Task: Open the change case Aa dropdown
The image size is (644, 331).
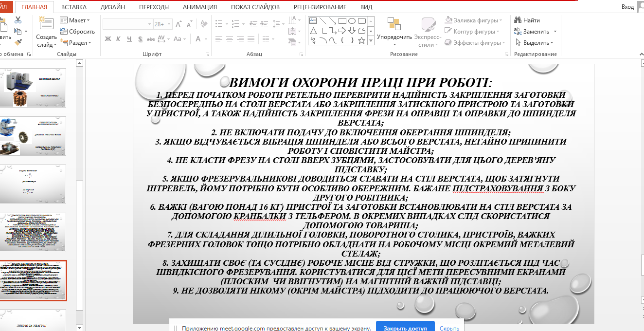Action: [180, 39]
